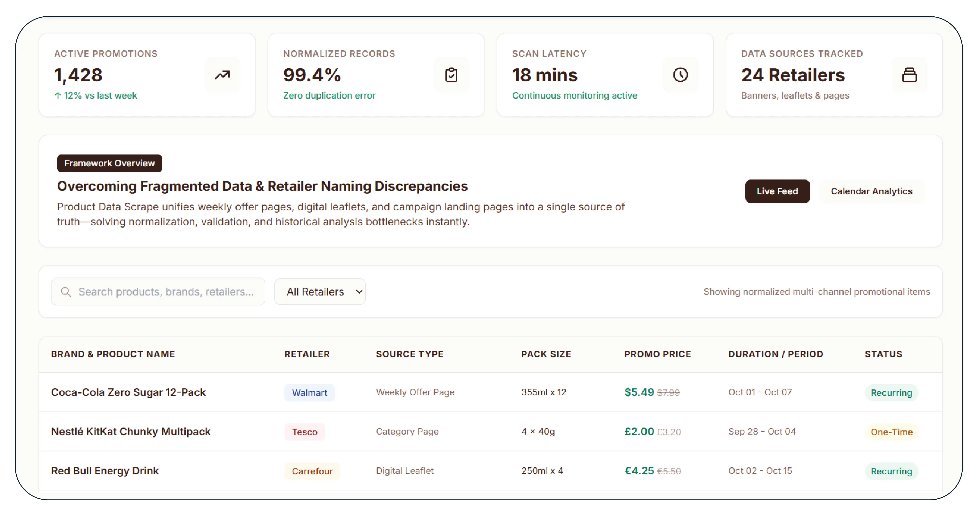Sort by the Status column header
Viewport: 980px width, 516px height.
coord(883,354)
